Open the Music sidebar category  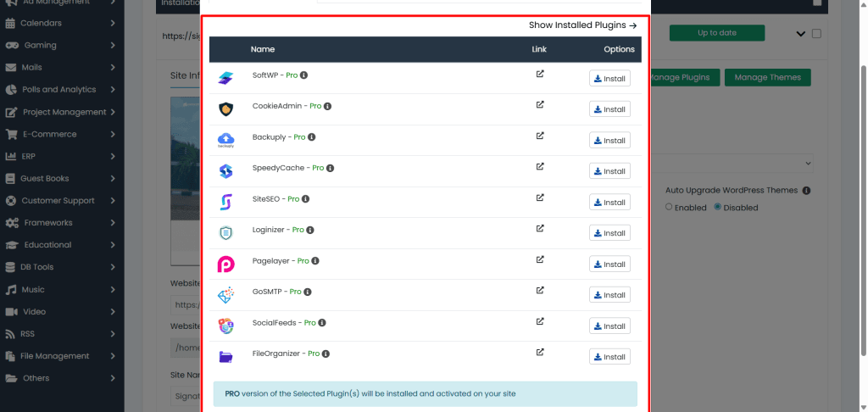(60, 290)
